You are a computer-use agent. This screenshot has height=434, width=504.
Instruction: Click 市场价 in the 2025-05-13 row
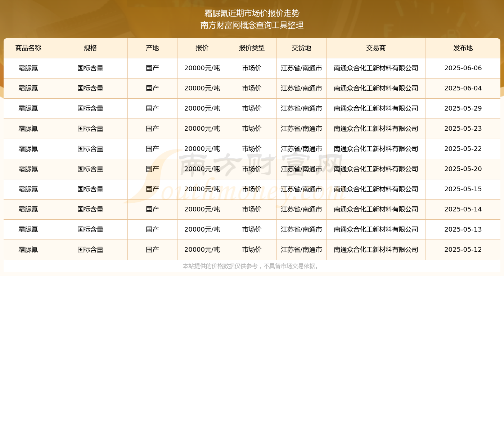(x=252, y=229)
